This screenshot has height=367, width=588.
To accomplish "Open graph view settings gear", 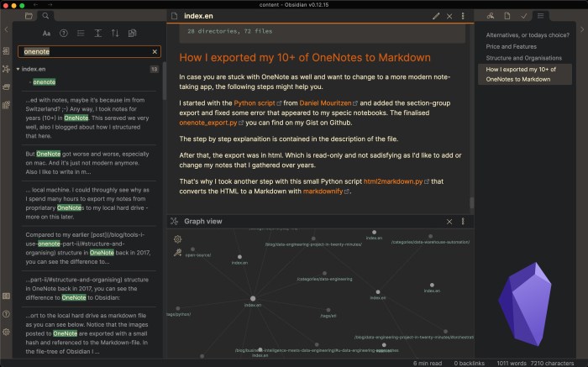I will 177,239.
